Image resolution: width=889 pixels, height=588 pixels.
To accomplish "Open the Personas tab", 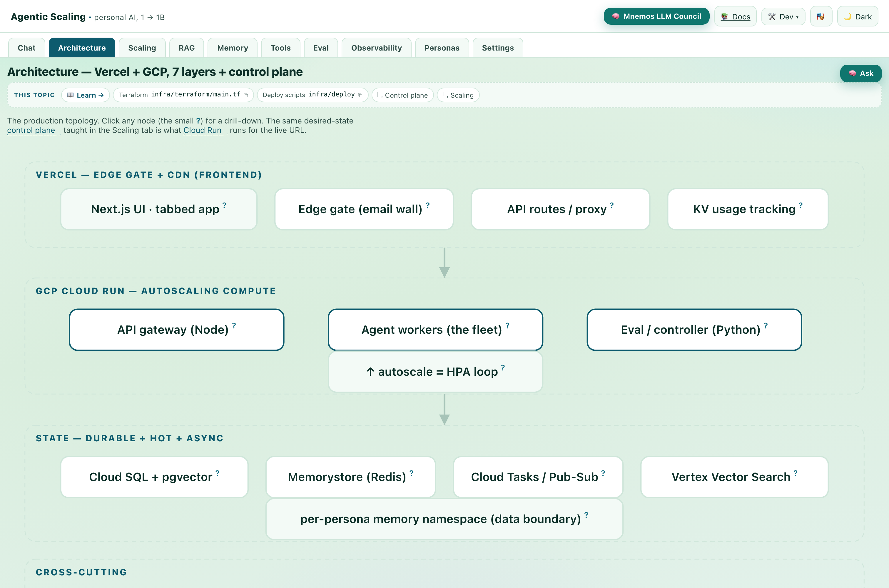I will pyautogui.click(x=442, y=48).
